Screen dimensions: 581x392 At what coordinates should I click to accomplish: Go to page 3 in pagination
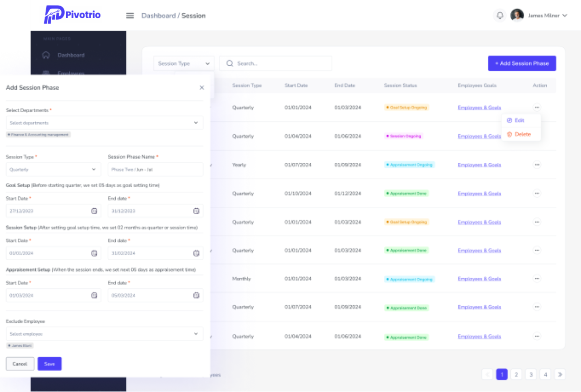(531, 374)
